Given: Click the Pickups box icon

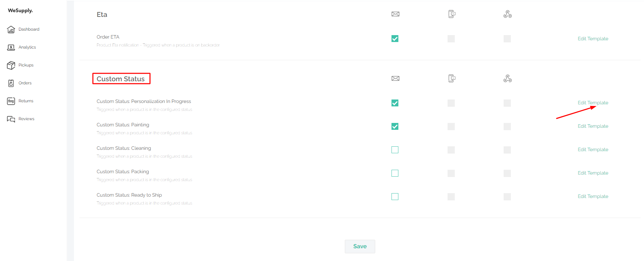Looking at the screenshot, I should point(11,65).
